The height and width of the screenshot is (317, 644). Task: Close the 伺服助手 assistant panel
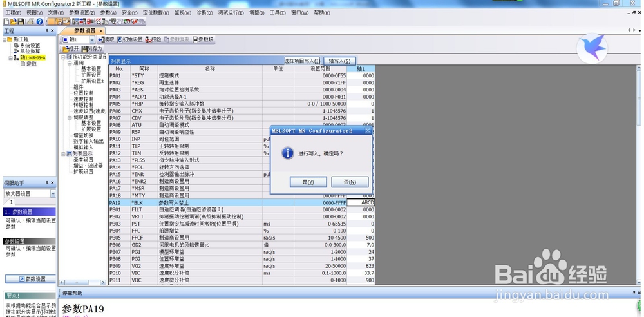point(52,182)
